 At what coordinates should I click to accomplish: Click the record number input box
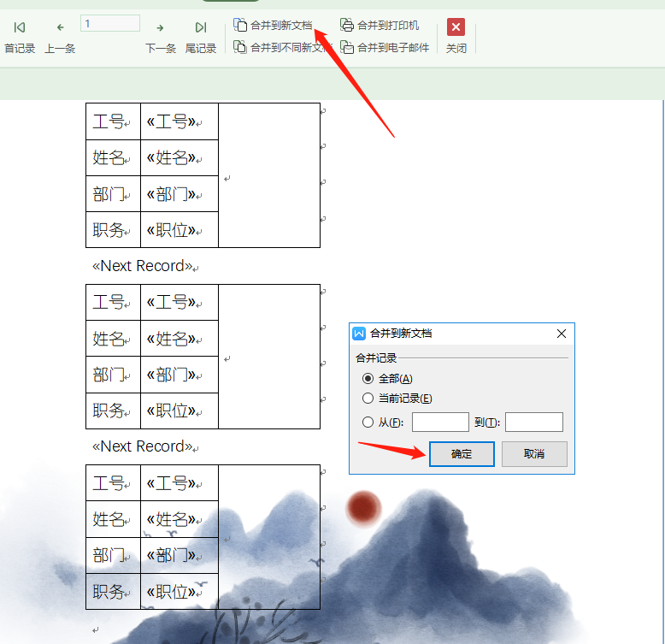tap(110, 23)
